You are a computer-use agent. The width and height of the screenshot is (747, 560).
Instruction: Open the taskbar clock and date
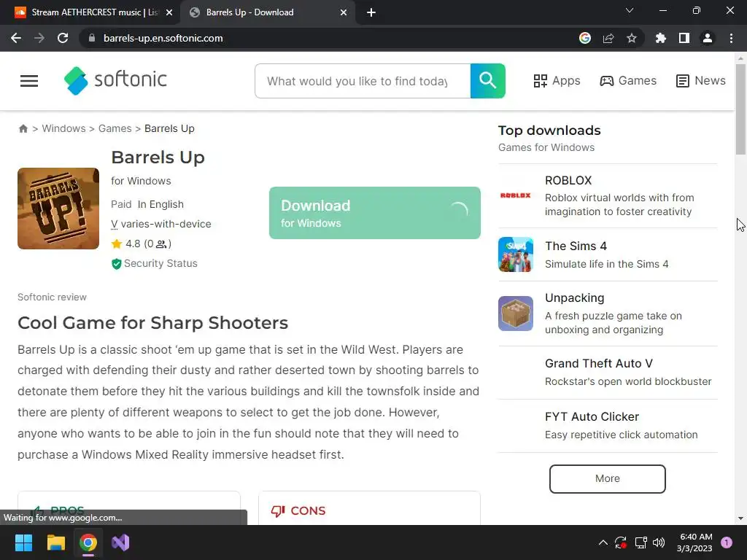tap(694, 542)
